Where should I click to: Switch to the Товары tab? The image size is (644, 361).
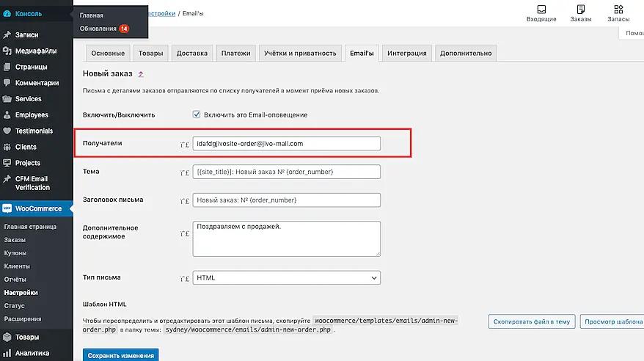pos(151,53)
